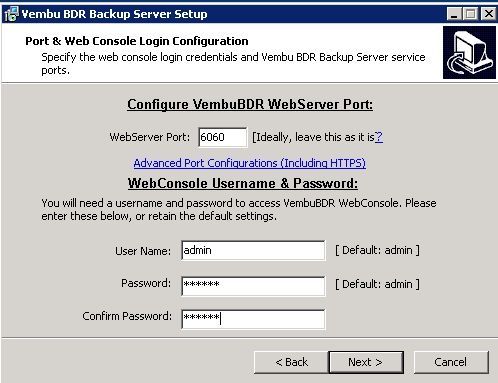Minimize the Vembu BDR Setup window
This screenshot has width=498, height=383.
pyautogui.click(x=454, y=14)
